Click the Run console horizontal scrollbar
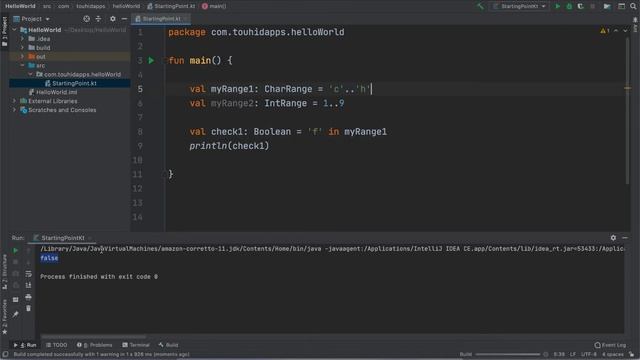This screenshot has height=360, width=640. coord(93,337)
